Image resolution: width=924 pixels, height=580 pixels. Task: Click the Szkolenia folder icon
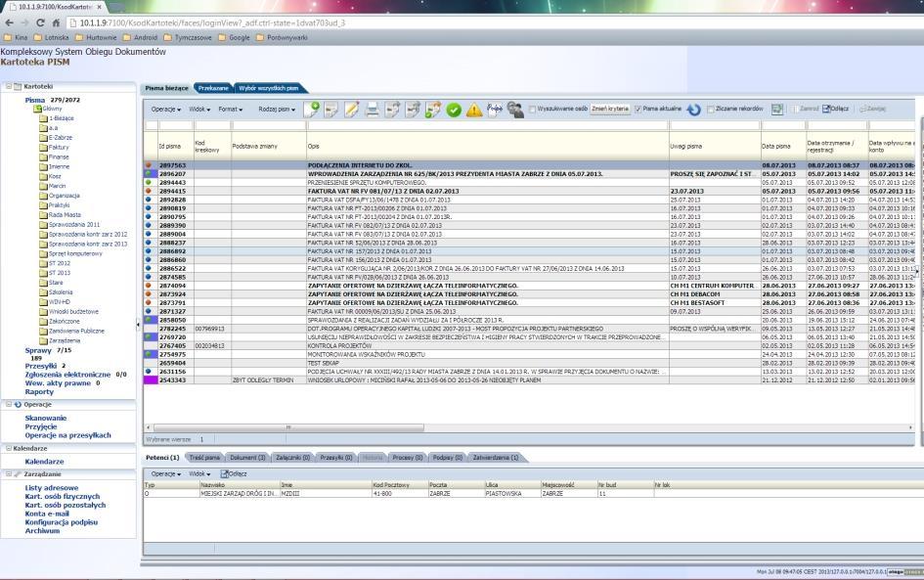pos(43,292)
